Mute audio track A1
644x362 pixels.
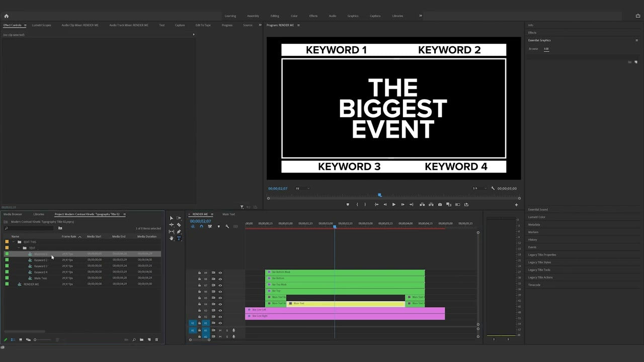219,330
